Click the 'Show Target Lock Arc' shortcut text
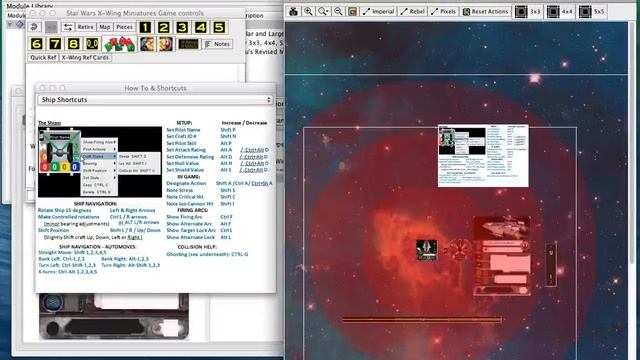The image size is (640, 360). [191, 230]
